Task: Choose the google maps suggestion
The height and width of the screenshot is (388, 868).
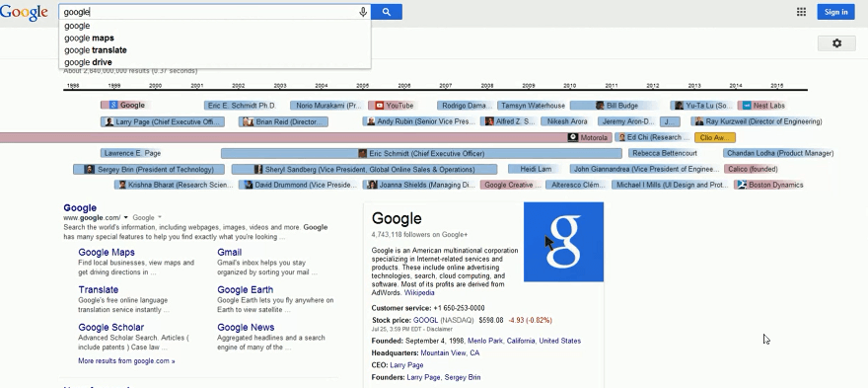Action: (214, 38)
